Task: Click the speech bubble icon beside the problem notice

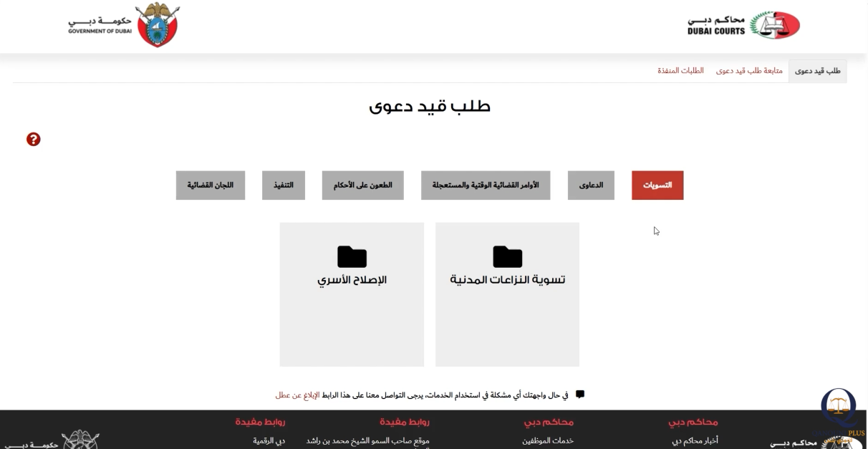Action: (580, 395)
